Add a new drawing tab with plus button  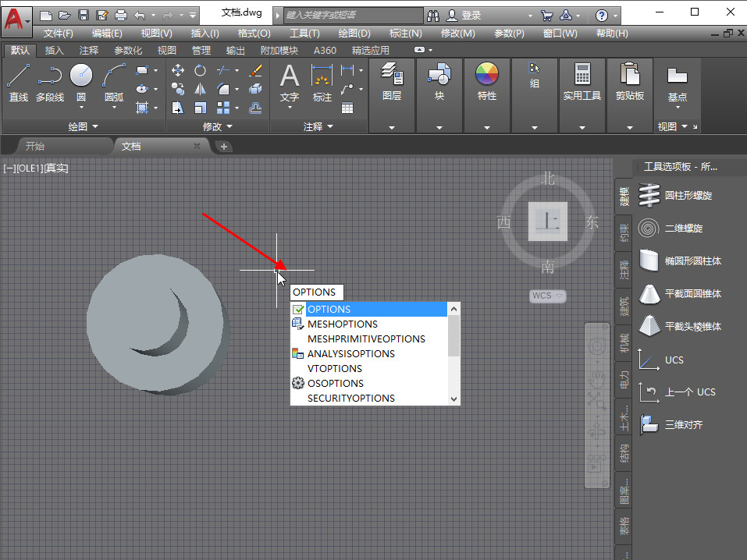click(224, 147)
